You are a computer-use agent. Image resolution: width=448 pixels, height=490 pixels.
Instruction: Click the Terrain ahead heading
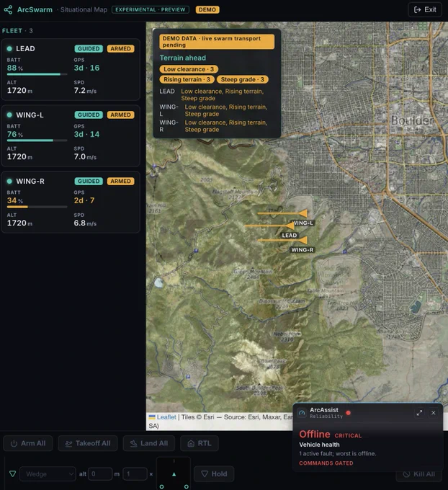tap(183, 58)
